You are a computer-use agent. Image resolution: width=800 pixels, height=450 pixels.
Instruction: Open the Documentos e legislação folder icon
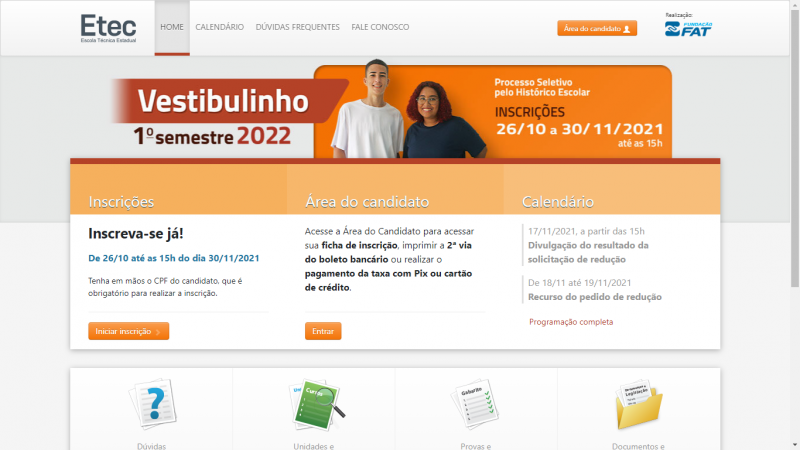coord(639,404)
